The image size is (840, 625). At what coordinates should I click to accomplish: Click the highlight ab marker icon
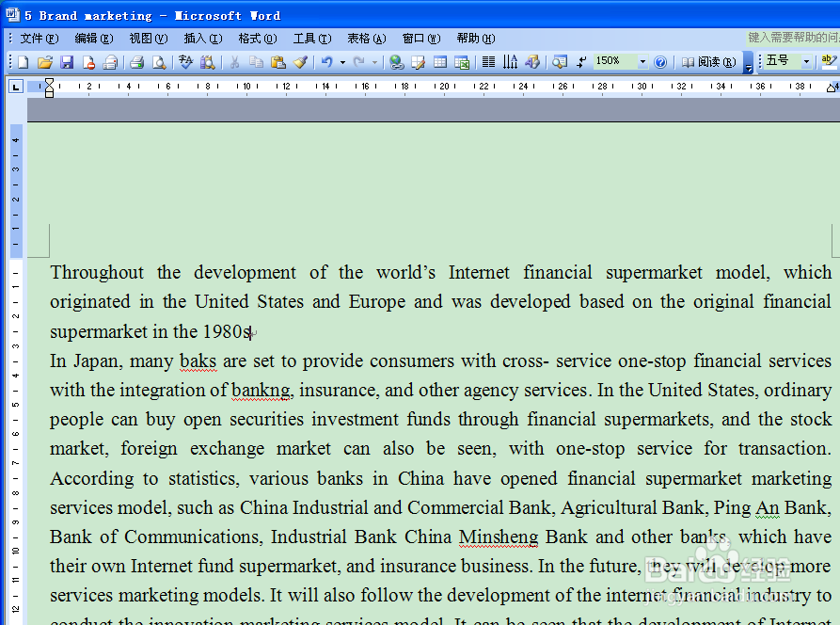pyautogui.click(x=829, y=61)
